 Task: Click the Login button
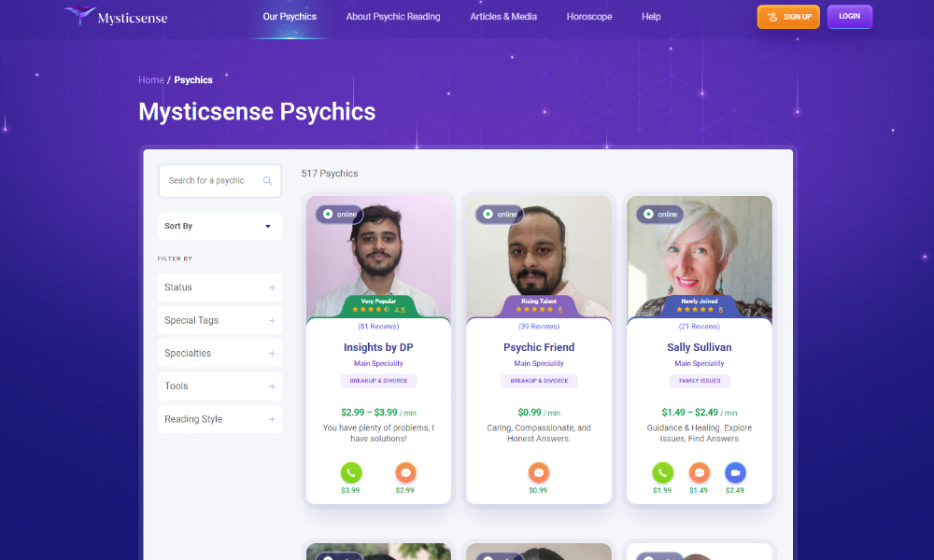pyautogui.click(x=849, y=17)
